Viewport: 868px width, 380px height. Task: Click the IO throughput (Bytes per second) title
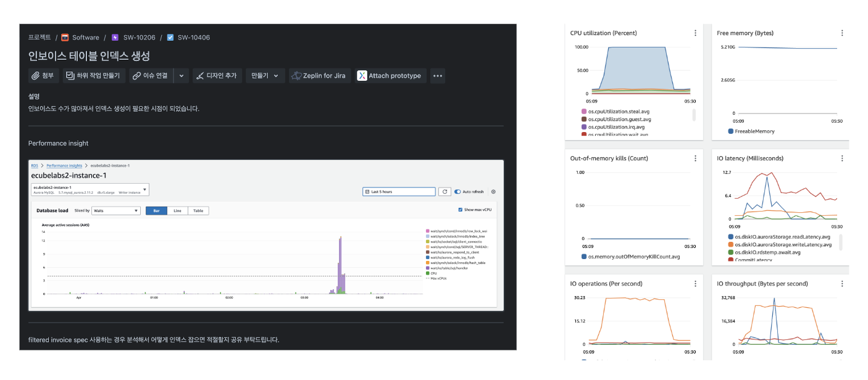click(x=762, y=284)
